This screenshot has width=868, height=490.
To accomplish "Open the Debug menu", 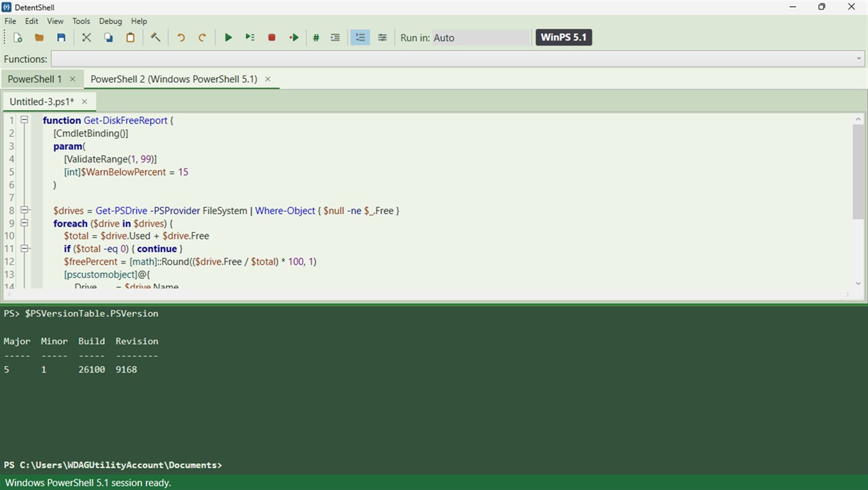I will 111,21.
